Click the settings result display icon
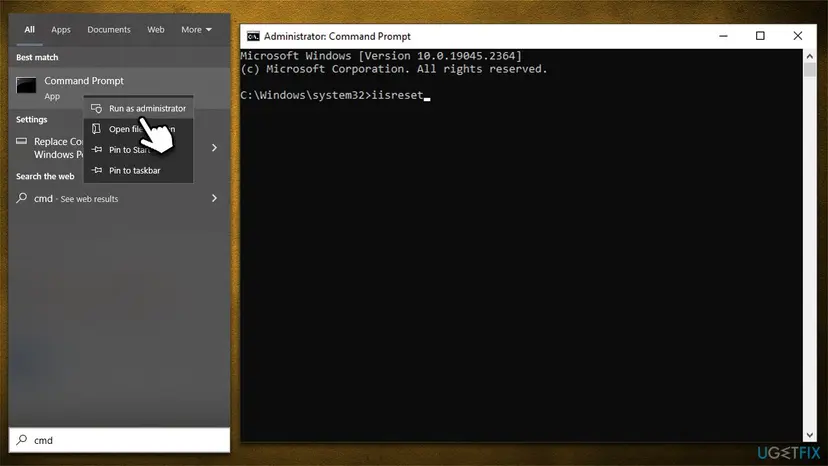The height and width of the screenshot is (466, 828). (x=21, y=141)
